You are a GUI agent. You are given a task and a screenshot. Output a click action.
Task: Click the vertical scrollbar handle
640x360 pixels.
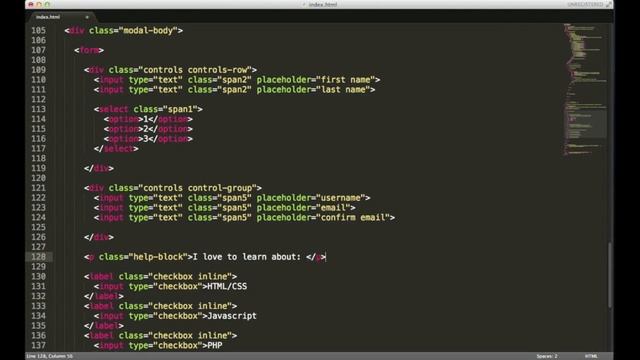tap(610, 275)
